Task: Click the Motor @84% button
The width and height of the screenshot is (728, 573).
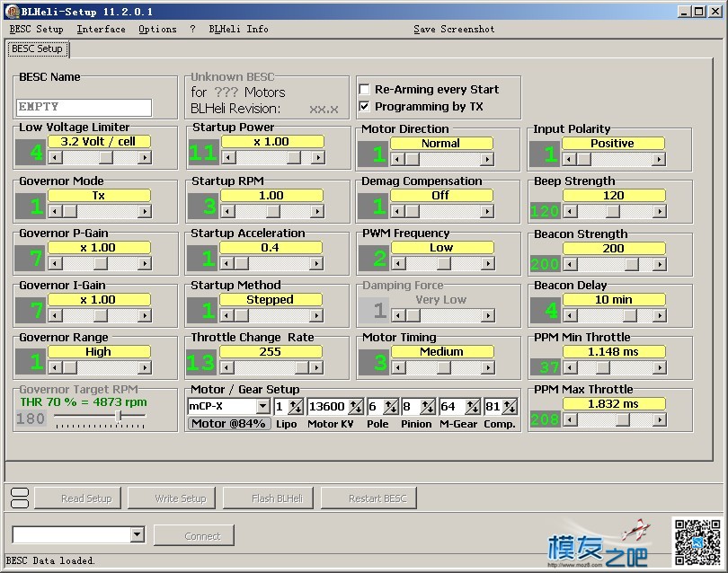Action: coord(229,423)
